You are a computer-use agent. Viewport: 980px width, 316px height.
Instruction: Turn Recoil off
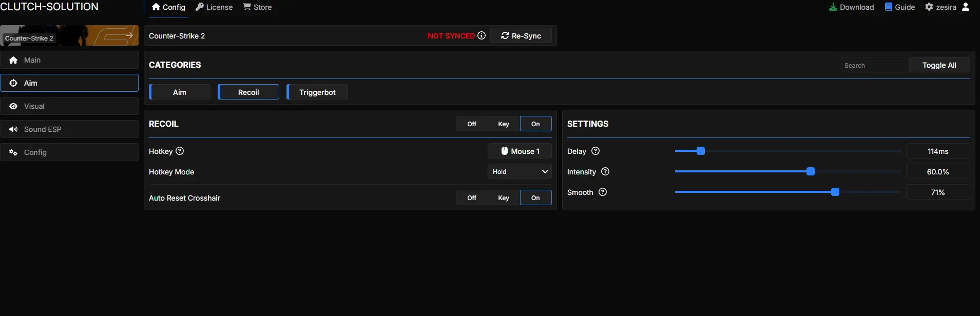point(472,124)
